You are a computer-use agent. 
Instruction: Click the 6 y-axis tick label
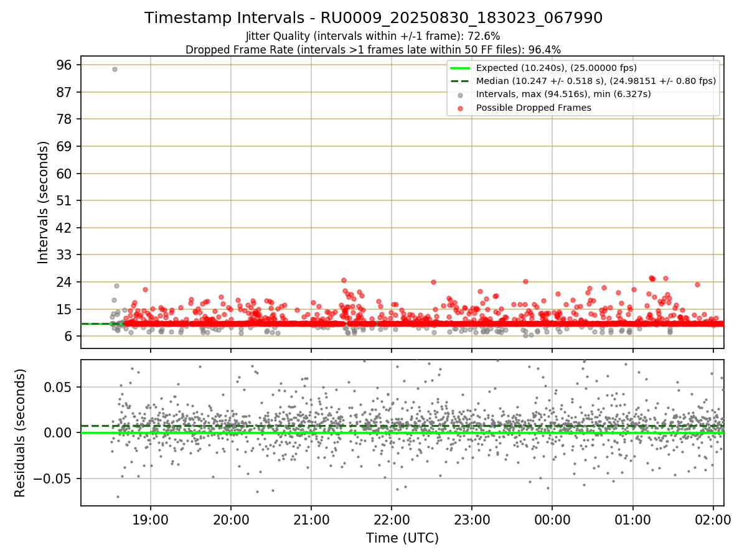pyautogui.click(x=68, y=337)
